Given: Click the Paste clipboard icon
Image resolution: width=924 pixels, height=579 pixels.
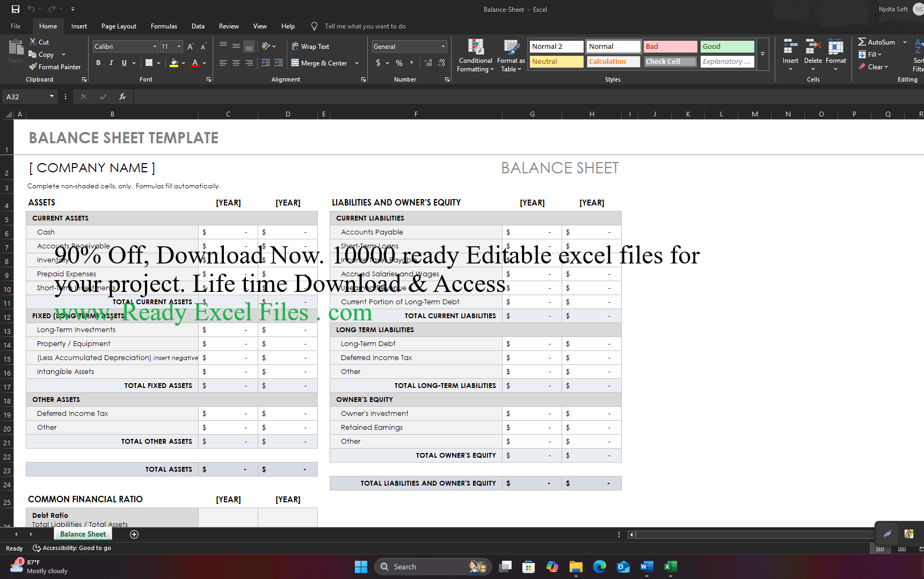Looking at the screenshot, I should pyautogui.click(x=16, y=48).
